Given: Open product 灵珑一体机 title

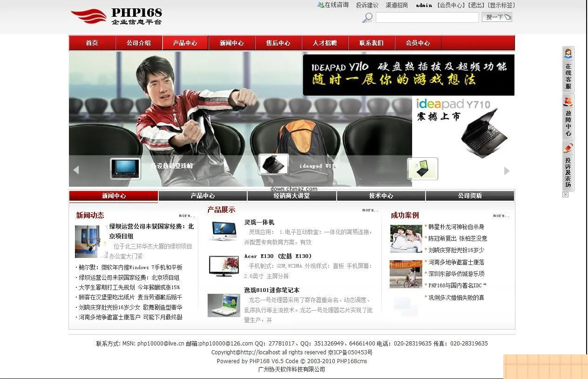Looking at the screenshot, I should [259, 223].
